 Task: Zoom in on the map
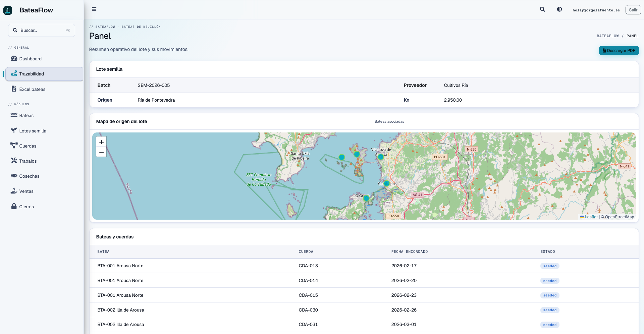click(101, 142)
